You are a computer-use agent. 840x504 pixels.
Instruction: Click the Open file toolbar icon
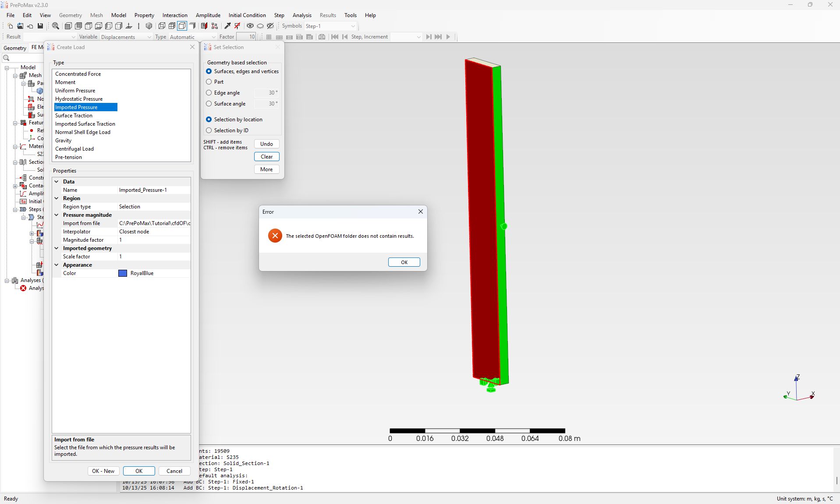[x=20, y=26]
